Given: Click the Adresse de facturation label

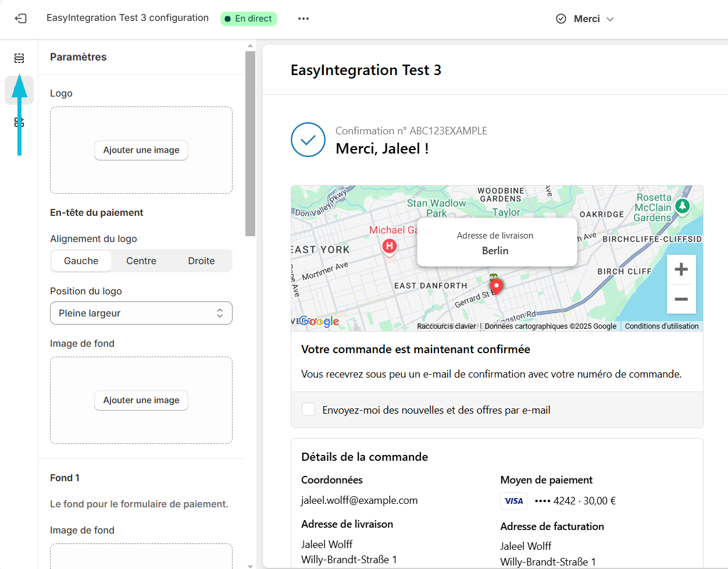Looking at the screenshot, I should pyautogui.click(x=552, y=527).
